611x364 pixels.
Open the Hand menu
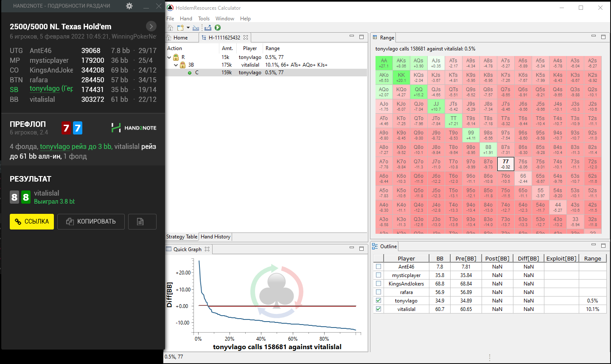(x=186, y=19)
